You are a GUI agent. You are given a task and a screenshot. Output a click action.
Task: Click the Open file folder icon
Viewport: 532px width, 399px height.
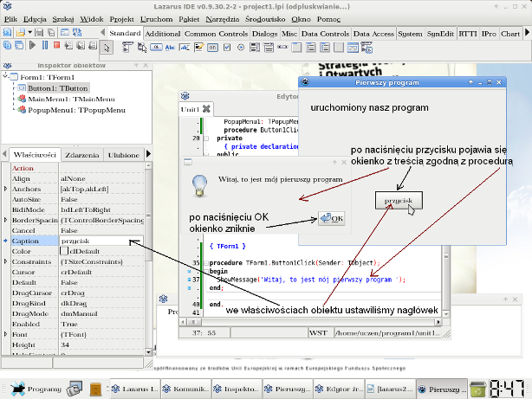click(21, 33)
